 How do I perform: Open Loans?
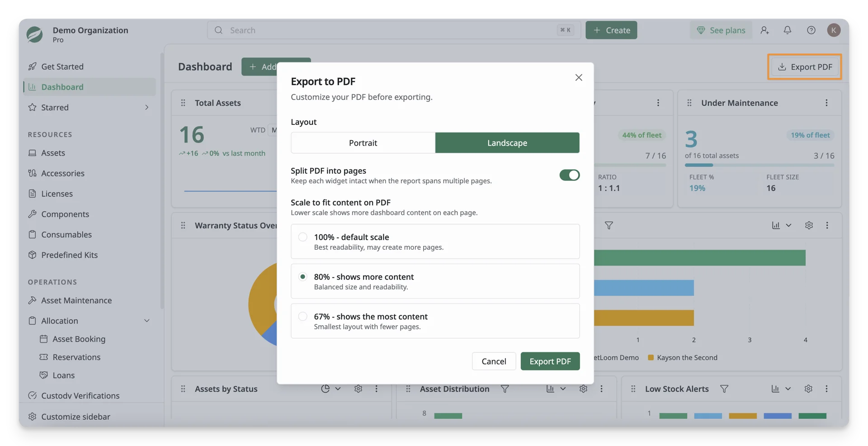(x=95, y=375)
